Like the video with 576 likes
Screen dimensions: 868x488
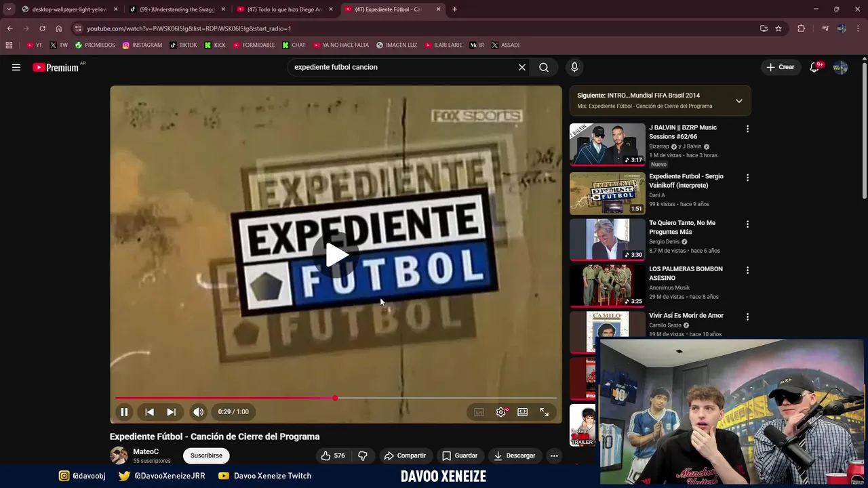pyautogui.click(x=333, y=455)
